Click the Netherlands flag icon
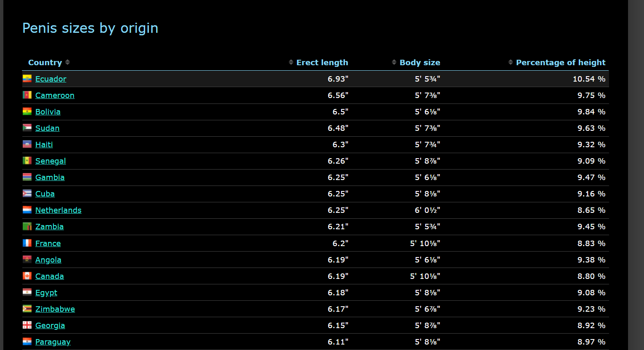This screenshot has height=350, width=644. pyautogui.click(x=27, y=209)
